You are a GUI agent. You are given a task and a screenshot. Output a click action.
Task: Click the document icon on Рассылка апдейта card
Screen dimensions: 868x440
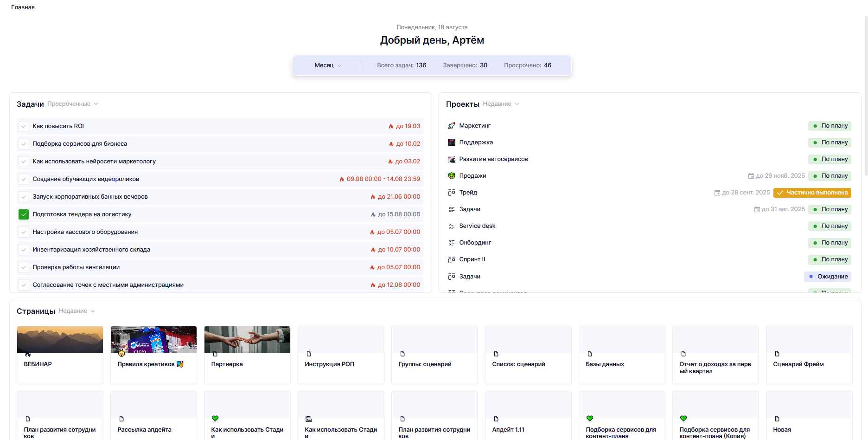pyautogui.click(x=121, y=419)
